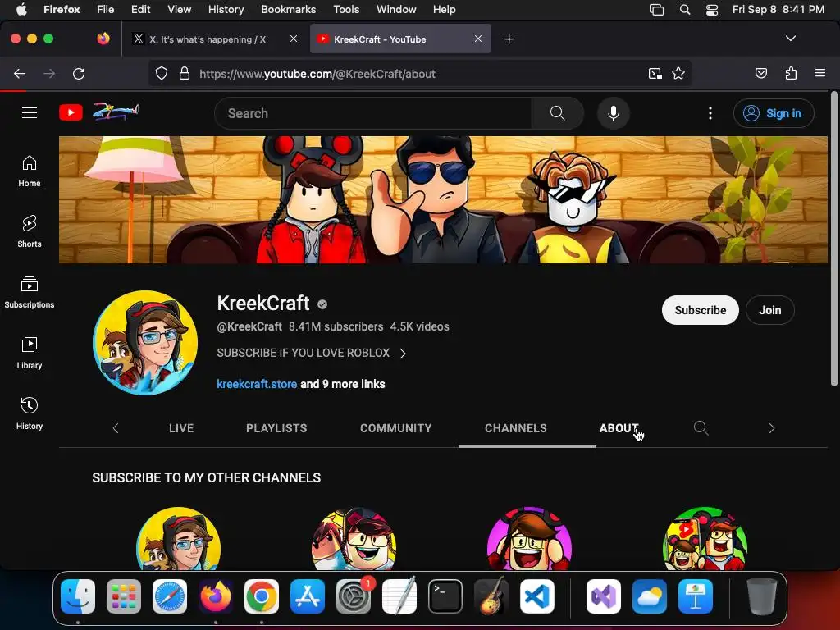The image size is (840, 630).
Task: Click the channel banner image
Action: click(443, 200)
